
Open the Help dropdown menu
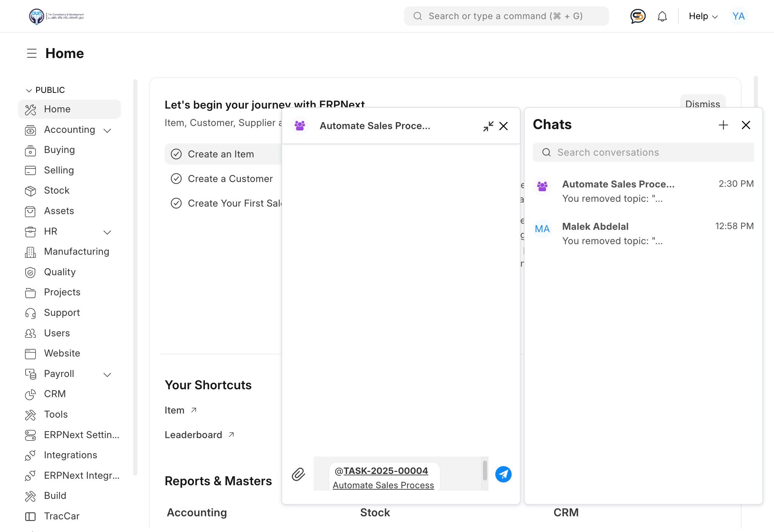[x=703, y=16]
